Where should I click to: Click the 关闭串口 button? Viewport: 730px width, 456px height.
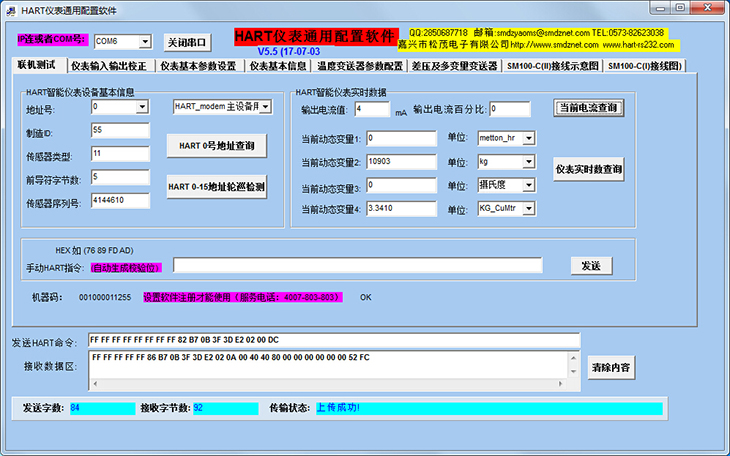(188, 42)
